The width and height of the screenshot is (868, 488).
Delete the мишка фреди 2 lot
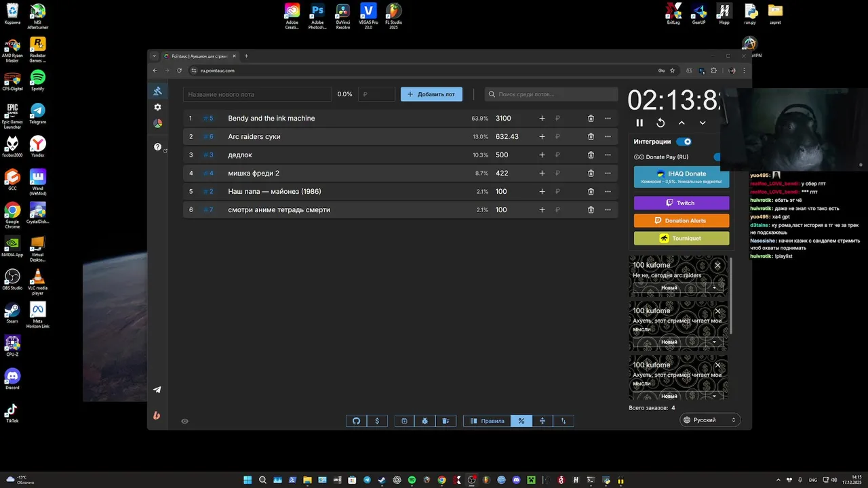tap(591, 174)
